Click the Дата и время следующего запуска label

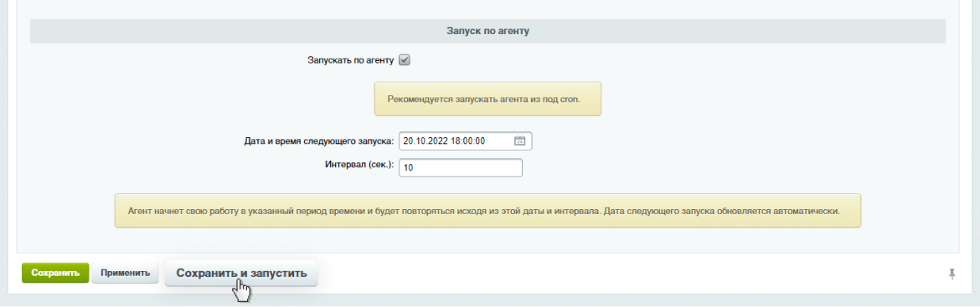pos(319,141)
